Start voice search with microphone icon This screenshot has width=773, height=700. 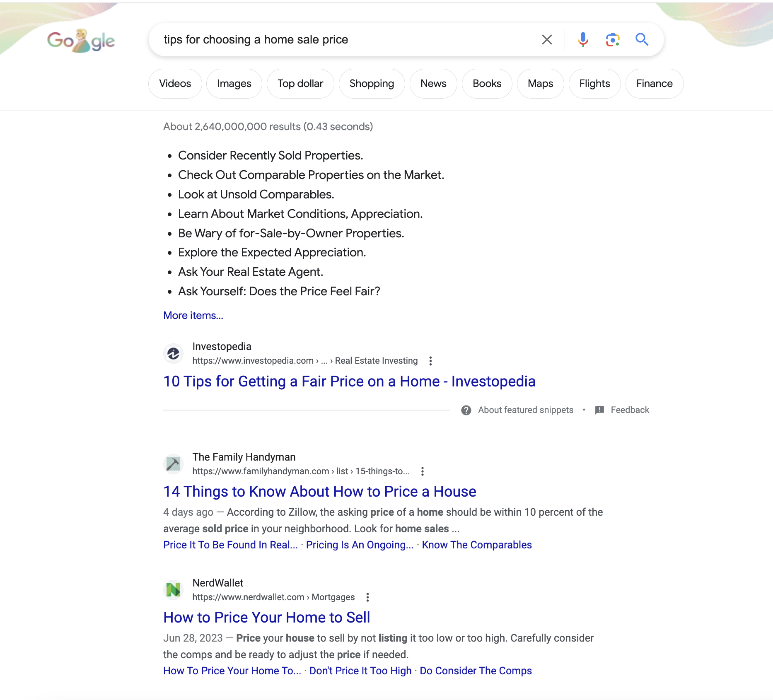582,40
